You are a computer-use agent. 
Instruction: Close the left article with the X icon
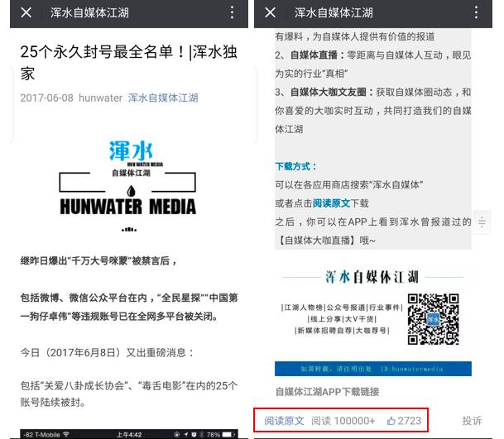click(26, 13)
